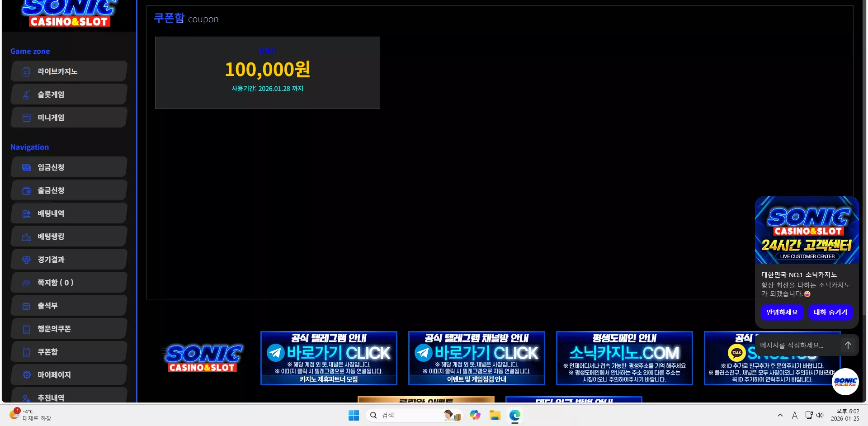
Task: Click the 24시간 고객센터 chat header image
Action: coord(807,230)
